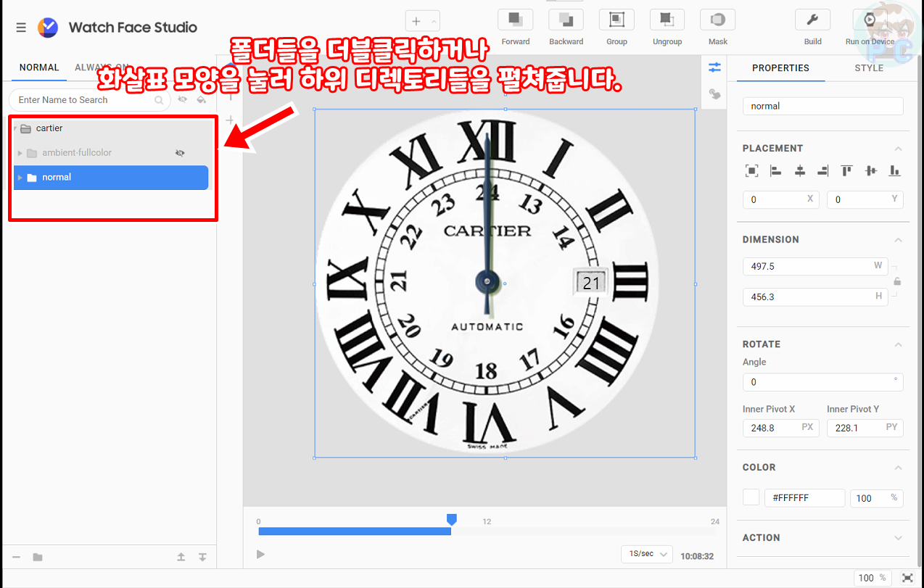The height and width of the screenshot is (588, 924).
Task: Open the PROPERTIES tab
Action: point(780,68)
